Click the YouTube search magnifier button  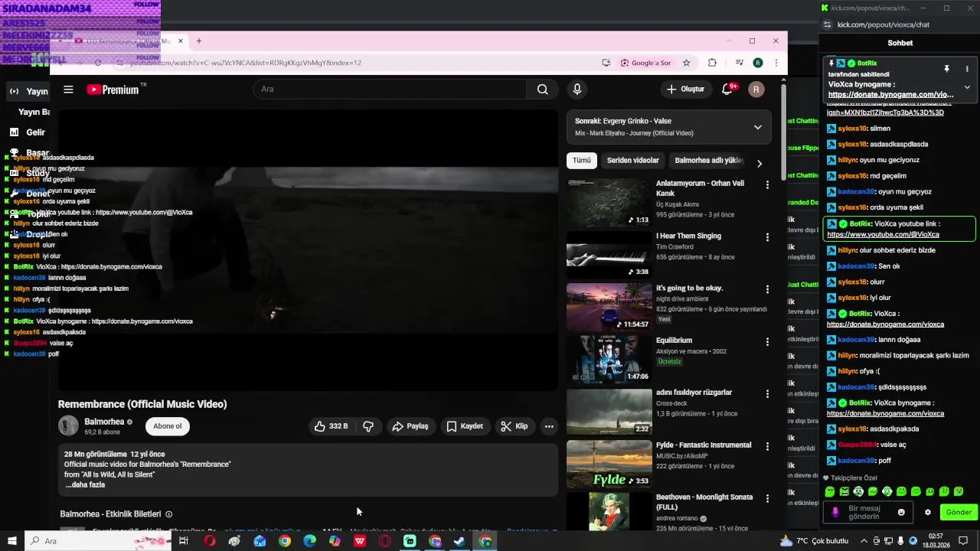click(542, 90)
